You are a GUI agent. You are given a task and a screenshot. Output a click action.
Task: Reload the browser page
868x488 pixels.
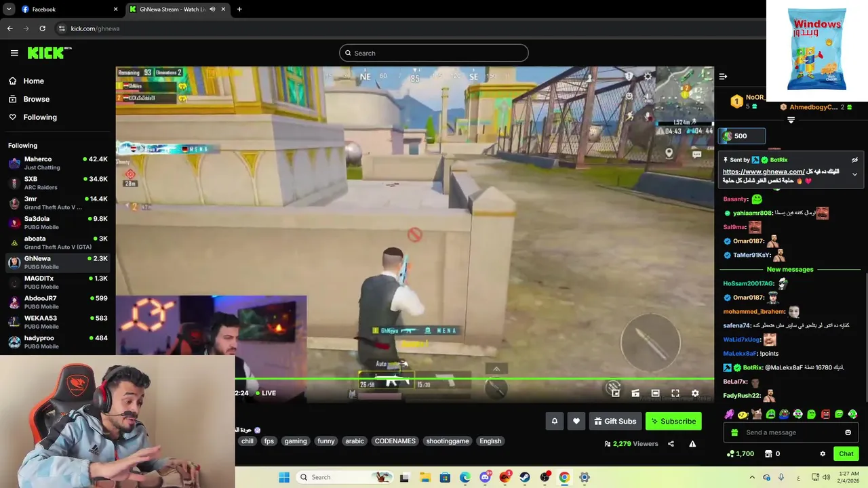point(42,28)
